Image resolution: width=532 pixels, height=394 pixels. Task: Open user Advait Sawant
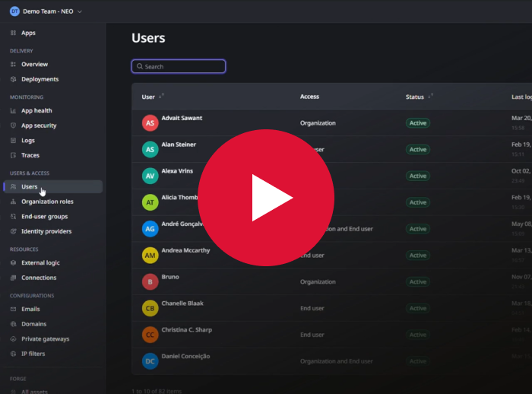182,118
